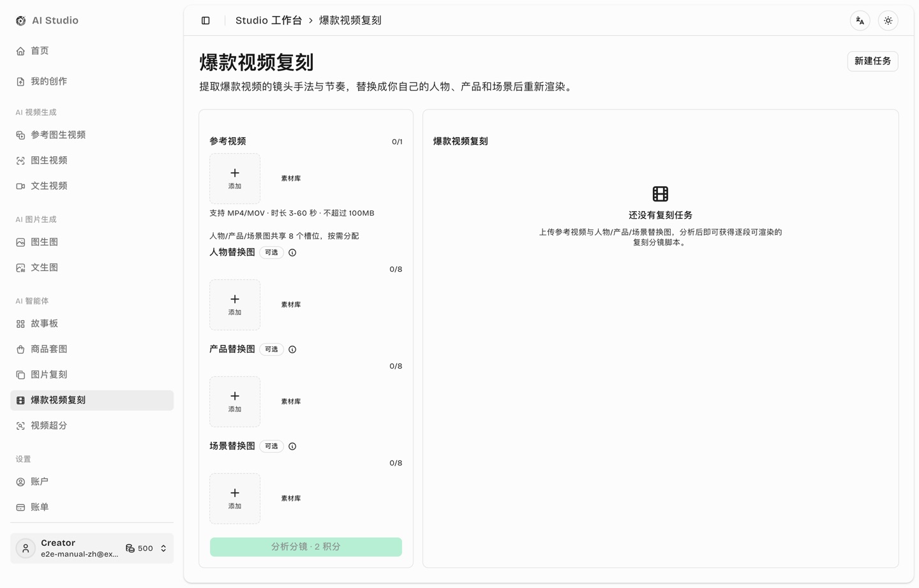Viewport: 919px width, 588px height.
Task: Navigate to 文生视频
Action: (92, 186)
